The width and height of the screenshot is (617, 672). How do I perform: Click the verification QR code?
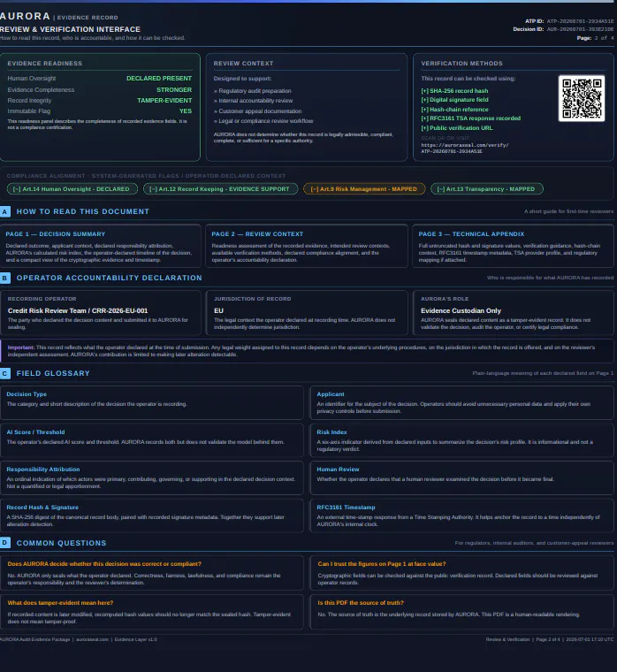click(582, 98)
